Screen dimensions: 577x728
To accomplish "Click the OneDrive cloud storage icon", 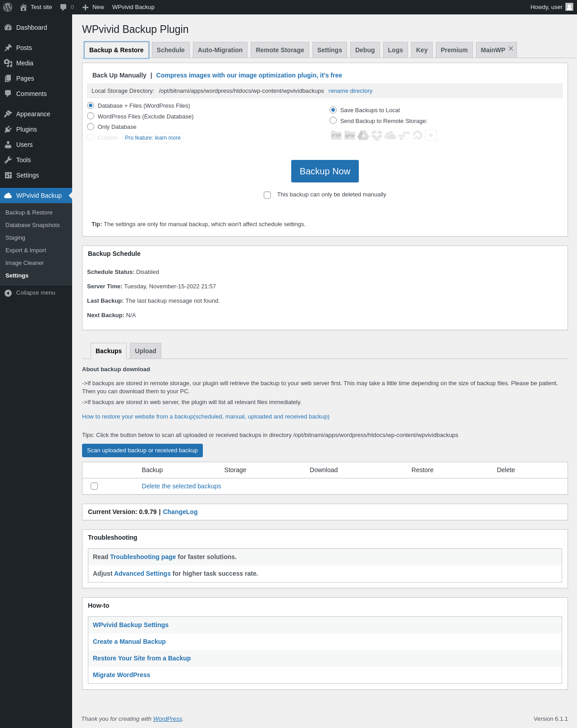I will 390,135.
